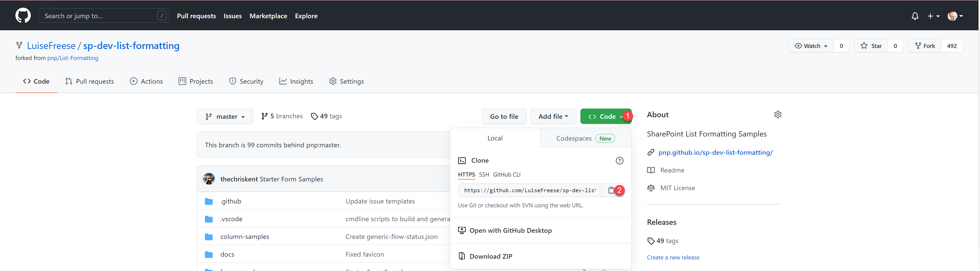Switch to the Insights tab
980x271 pixels.
(296, 81)
